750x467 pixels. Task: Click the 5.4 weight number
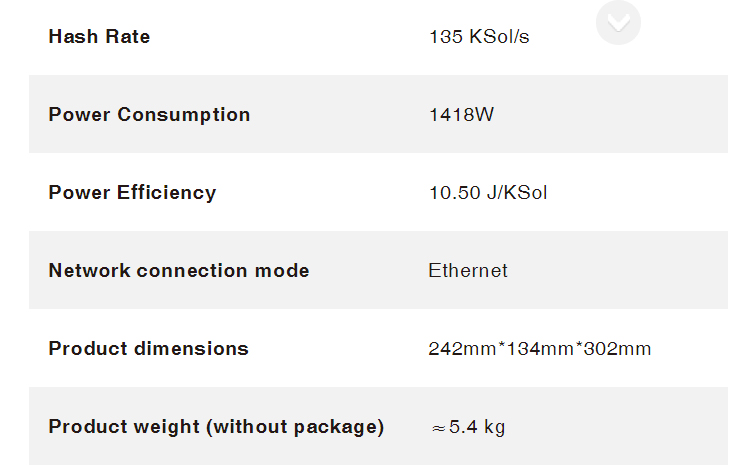(463, 427)
